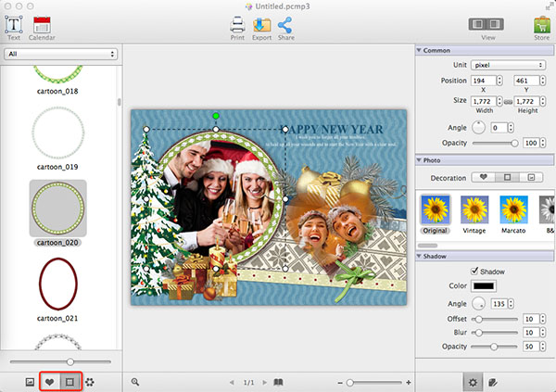The width and height of the screenshot is (556, 392).
Task: Open the All category dropdown
Action: [x=61, y=55]
